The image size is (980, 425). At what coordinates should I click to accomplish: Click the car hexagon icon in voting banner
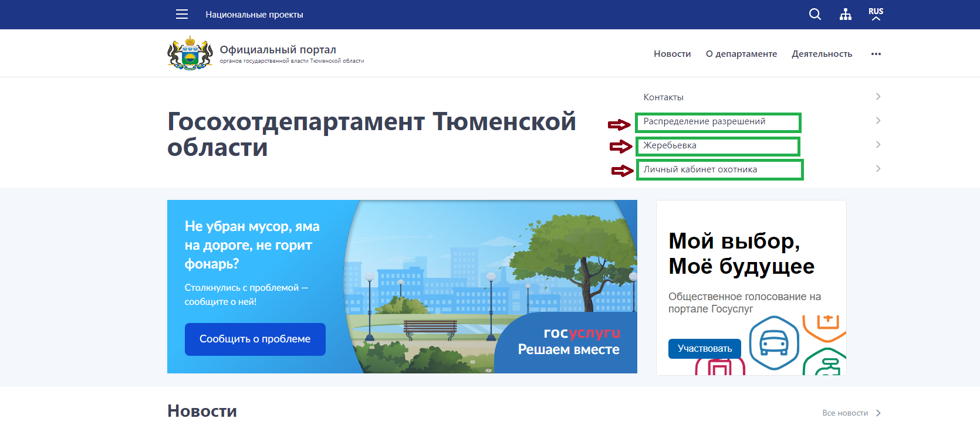click(774, 343)
